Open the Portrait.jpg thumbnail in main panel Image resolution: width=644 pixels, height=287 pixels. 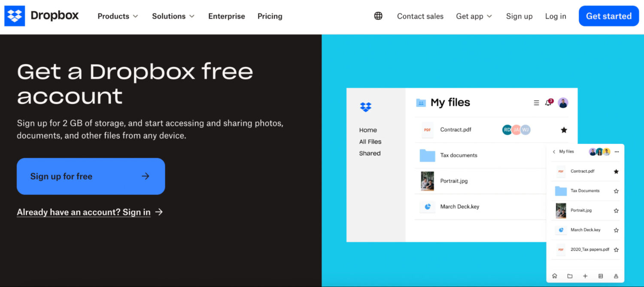click(x=428, y=181)
